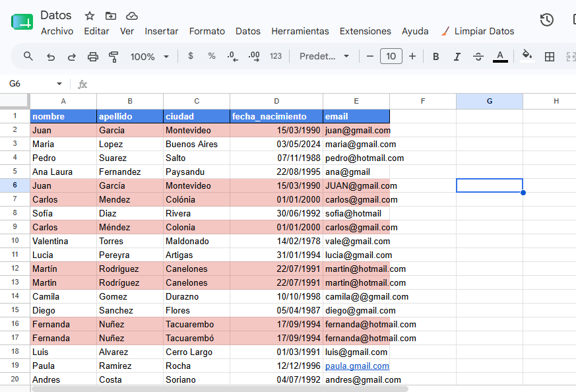Select the cell with Buenos Aires
The image size is (576, 392).
(197, 144)
